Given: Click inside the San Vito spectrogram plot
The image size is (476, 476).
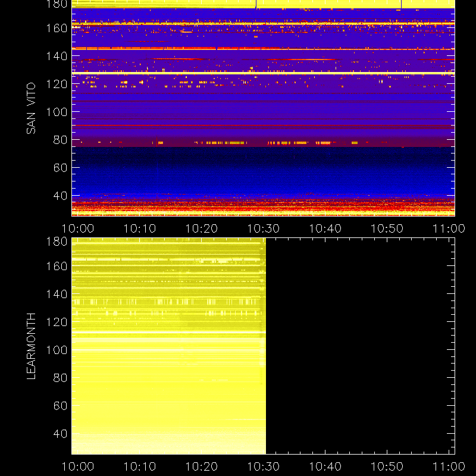Looking at the screenshot, I should [x=263, y=108].
